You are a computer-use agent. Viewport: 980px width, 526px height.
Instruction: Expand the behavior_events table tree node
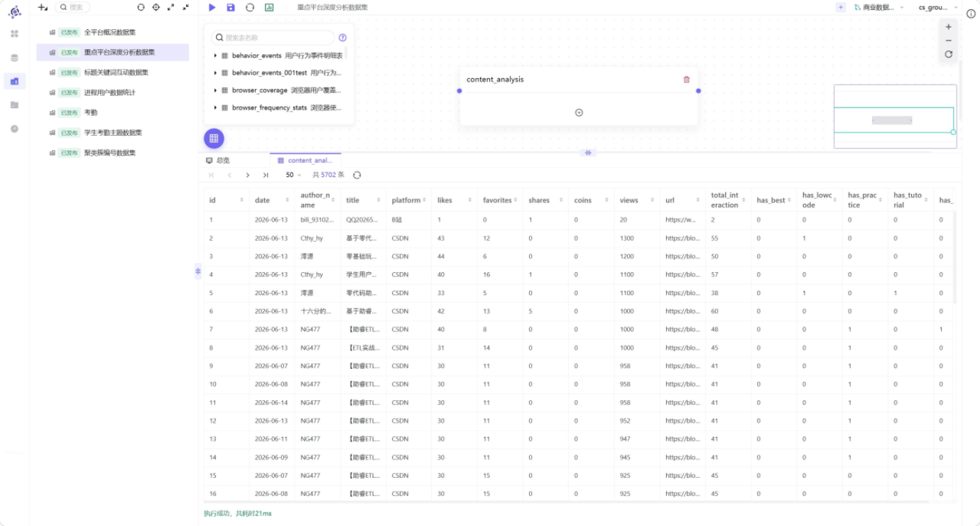coord(215,55)
